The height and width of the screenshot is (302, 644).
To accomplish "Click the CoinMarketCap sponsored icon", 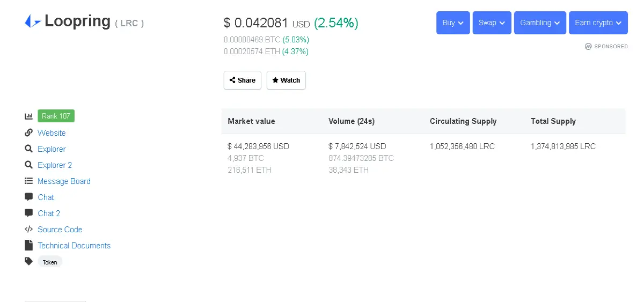I will pos(588,47).
